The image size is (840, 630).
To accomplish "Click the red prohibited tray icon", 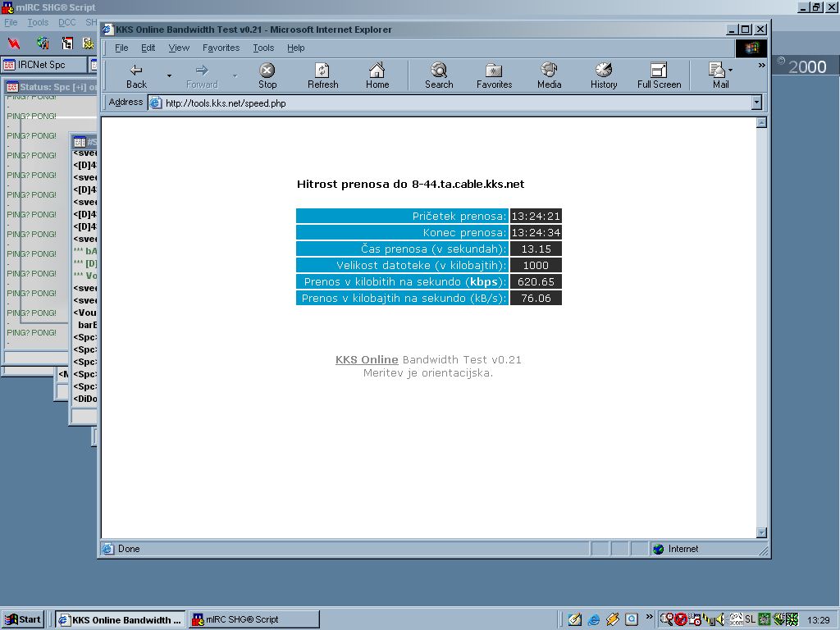I will point(681,620).
